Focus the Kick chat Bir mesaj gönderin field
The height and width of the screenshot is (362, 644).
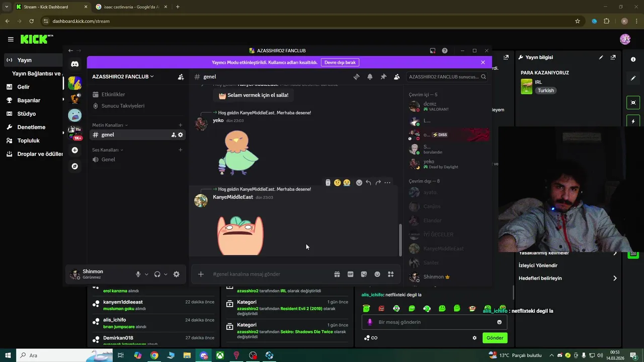pyautogui.click(x=434, y=322)
